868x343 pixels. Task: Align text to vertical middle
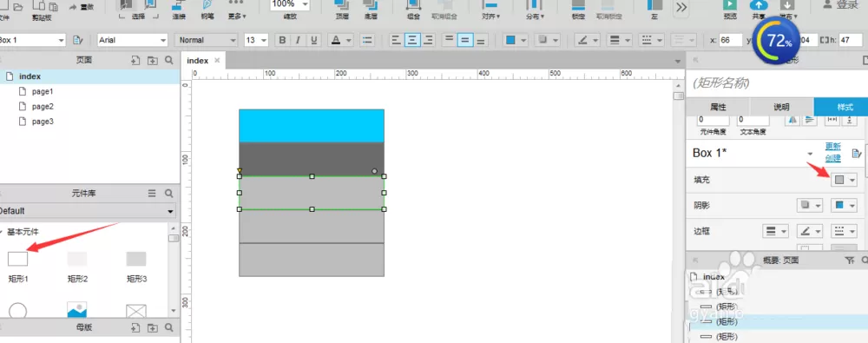[465, 40]
